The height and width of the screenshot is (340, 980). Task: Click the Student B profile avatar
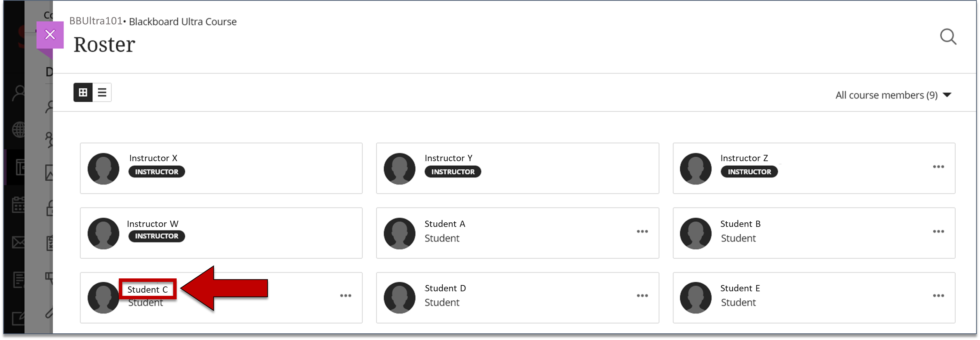pyautogui.click(x=695, y=233)
